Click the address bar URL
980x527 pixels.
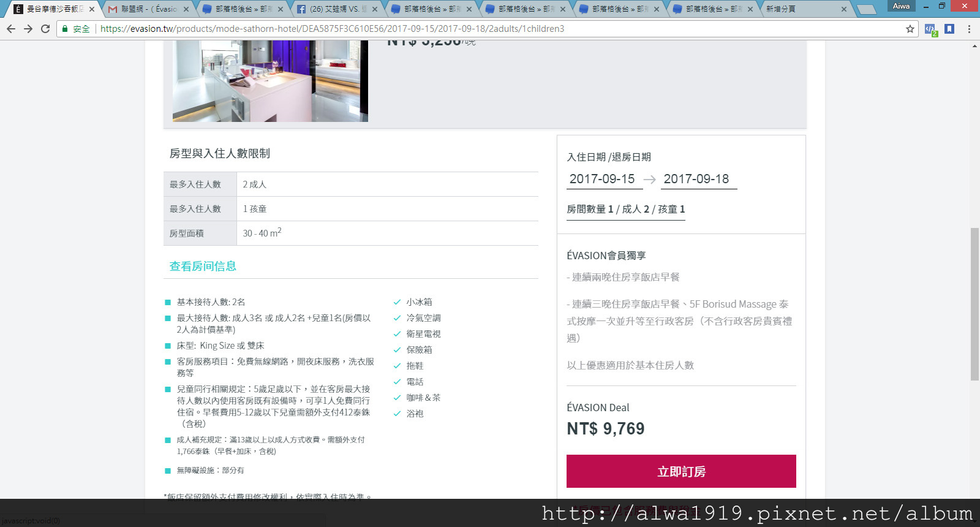[x=332, y=29]
